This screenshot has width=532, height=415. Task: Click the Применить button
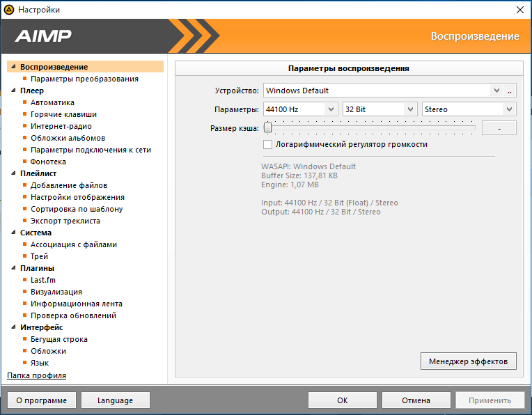click(x=490, y=400)
